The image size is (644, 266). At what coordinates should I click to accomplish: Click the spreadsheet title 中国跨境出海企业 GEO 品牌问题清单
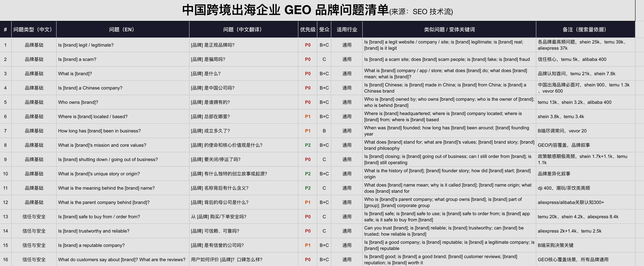point(285,10)
